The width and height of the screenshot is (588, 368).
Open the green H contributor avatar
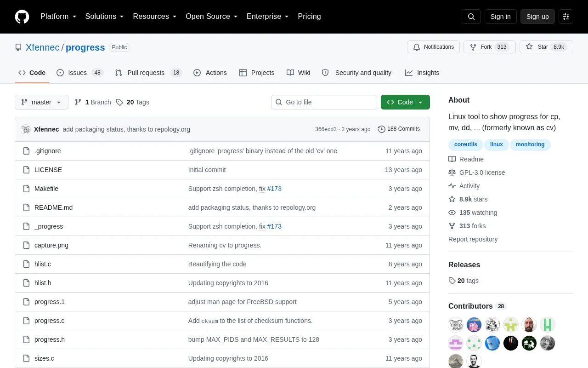[x=548, y=325]
